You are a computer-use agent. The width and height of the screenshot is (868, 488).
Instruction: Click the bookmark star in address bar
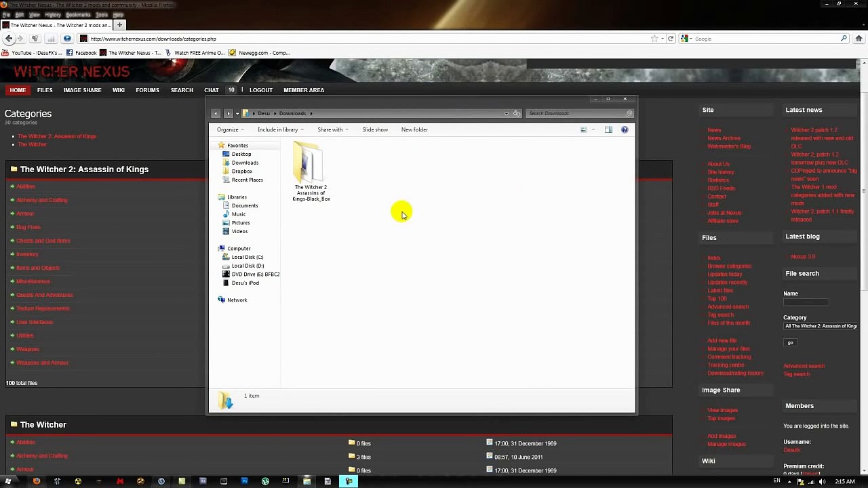654,39
